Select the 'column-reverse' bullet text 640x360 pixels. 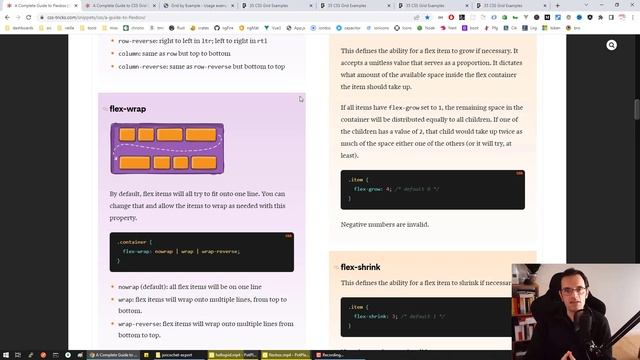(202, 67)
